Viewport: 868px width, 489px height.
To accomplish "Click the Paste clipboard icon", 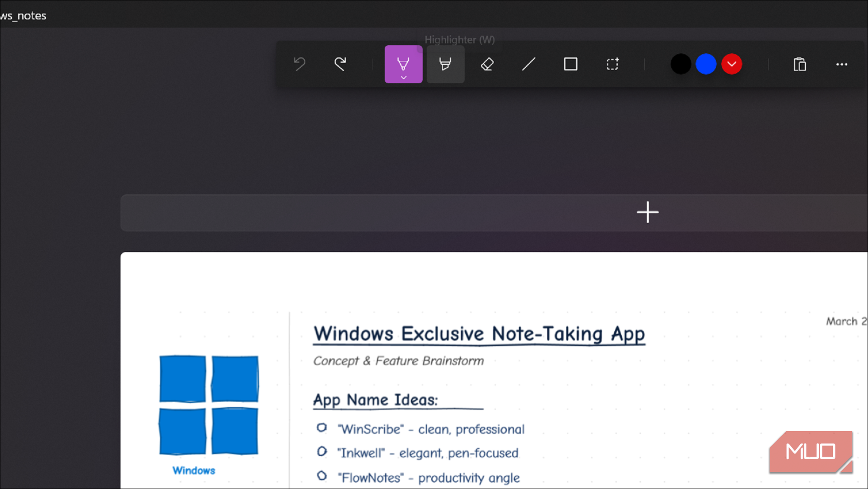I will pyautogui.click(x=800, y=64).
